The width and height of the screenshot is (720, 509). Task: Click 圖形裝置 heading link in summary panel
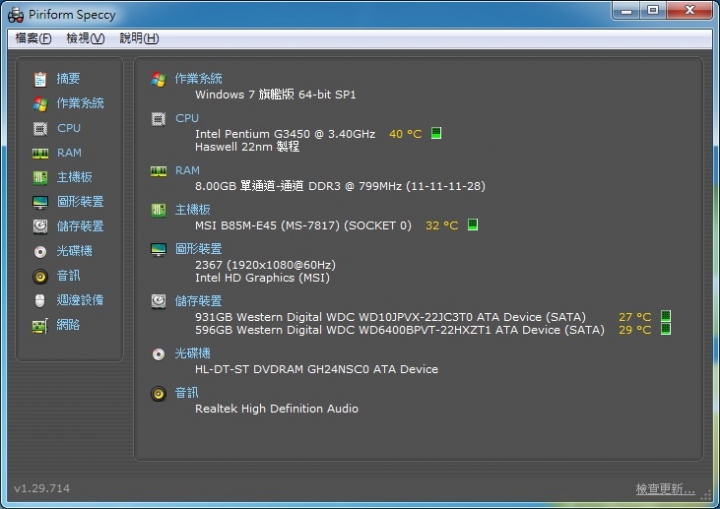click(198, 249)
